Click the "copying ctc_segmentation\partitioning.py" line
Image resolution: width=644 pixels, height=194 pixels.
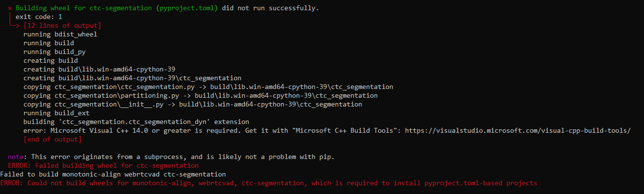tap(201, 96)
